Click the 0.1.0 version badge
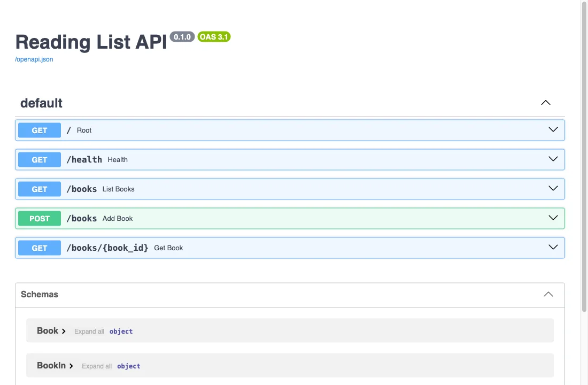The height and width of the screenshot is (385, 588). point(182,37)
